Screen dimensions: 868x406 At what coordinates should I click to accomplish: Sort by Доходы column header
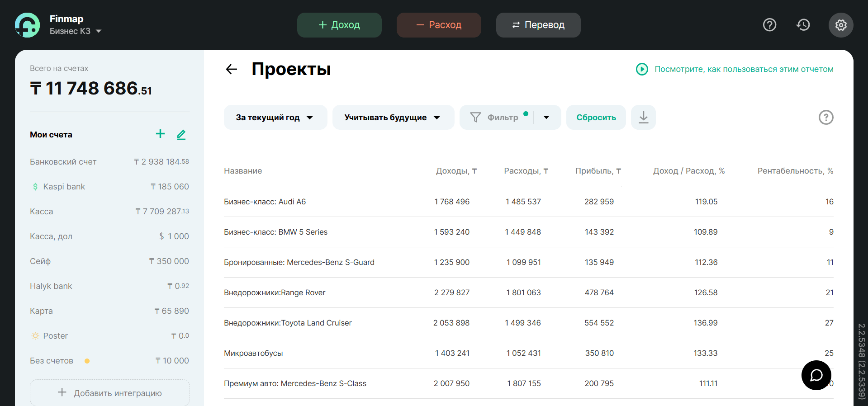point(456,171)
